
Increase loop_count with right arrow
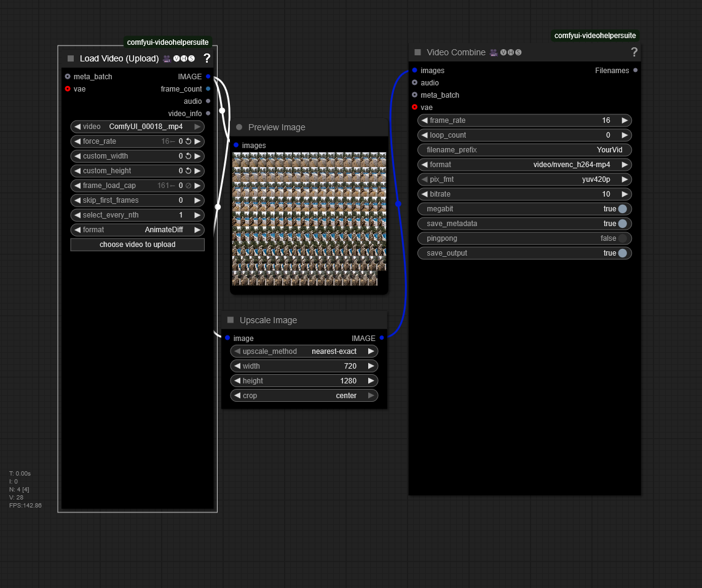click(625, 135)
